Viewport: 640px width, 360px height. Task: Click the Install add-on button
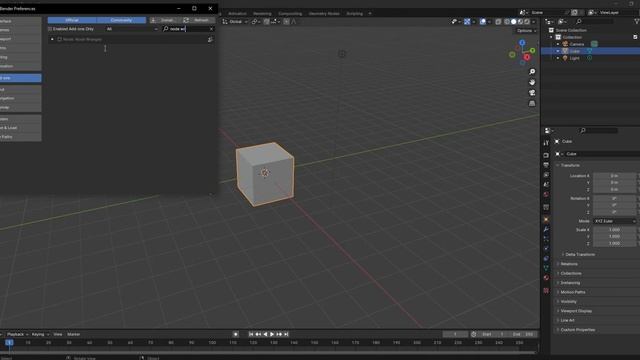click(x=164, y=20)
